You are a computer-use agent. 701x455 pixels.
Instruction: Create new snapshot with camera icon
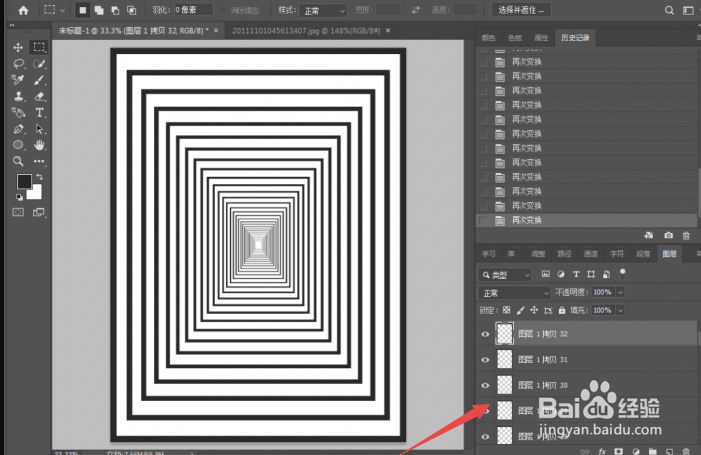(668, 235)
